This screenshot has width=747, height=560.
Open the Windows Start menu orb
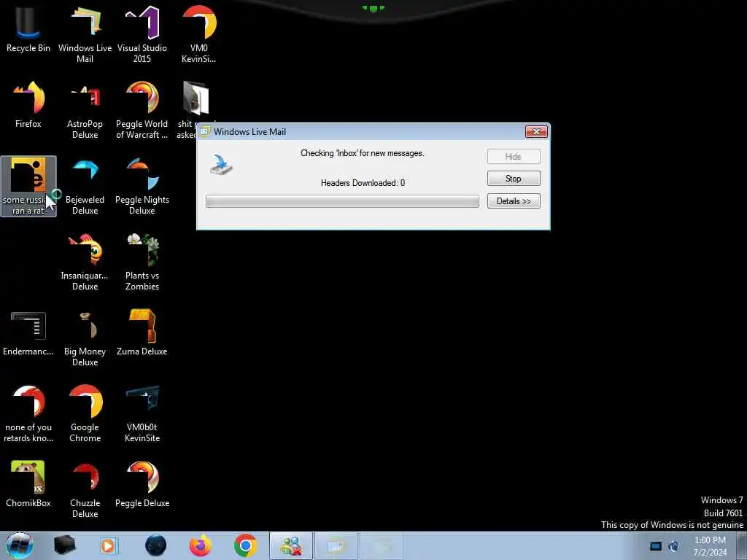point(20,545)
